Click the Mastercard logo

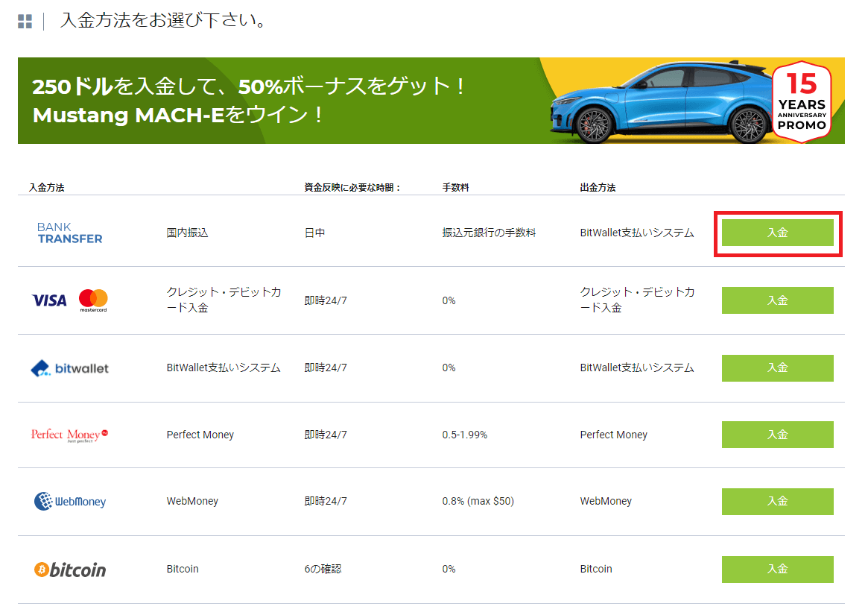click(93, 300)
